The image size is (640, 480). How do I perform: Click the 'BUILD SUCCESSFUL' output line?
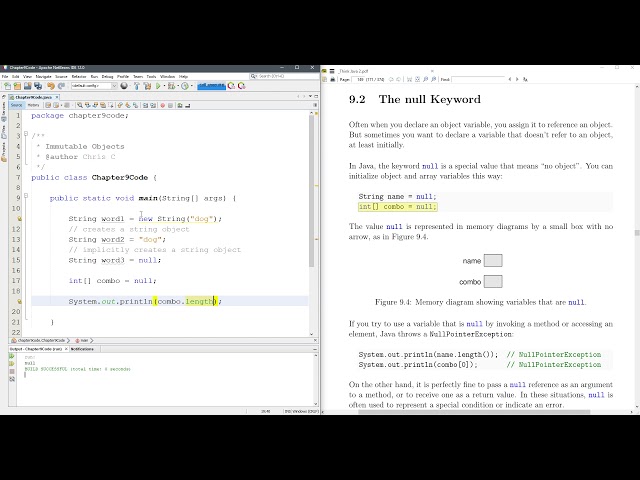[x=78, y=369]
